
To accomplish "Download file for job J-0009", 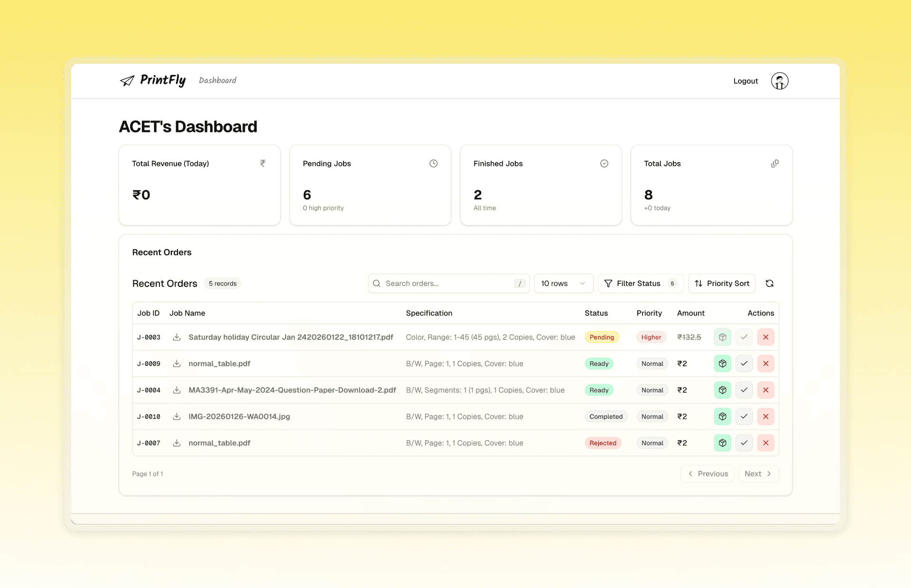I will point(177,364).
